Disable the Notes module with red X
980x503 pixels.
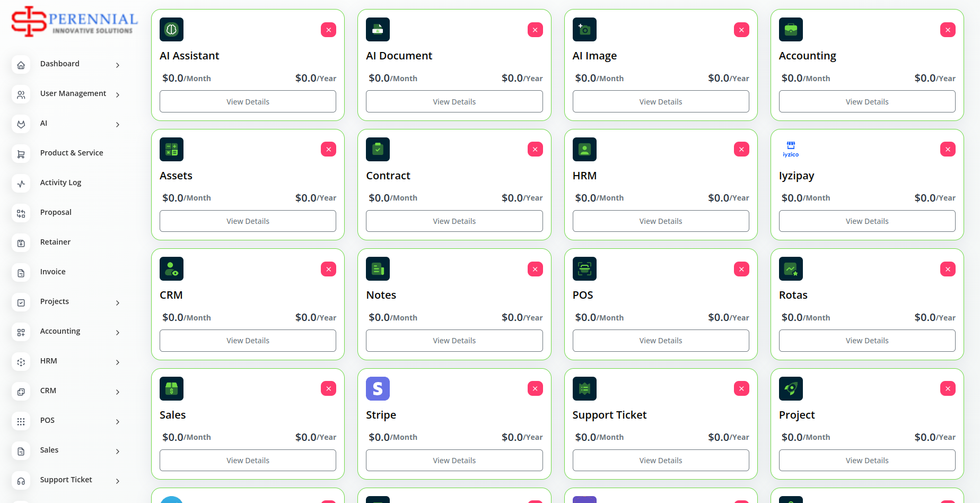(x=535, y=269)
